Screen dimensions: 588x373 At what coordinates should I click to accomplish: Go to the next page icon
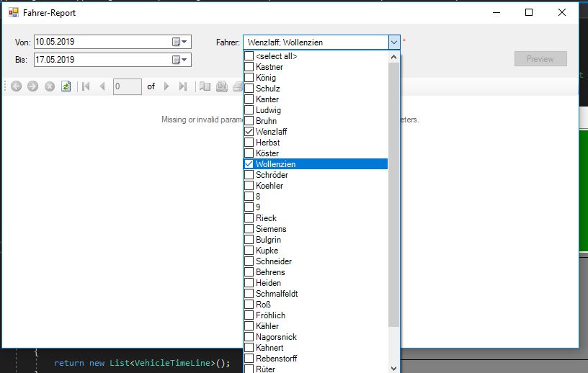pos(166,86)
